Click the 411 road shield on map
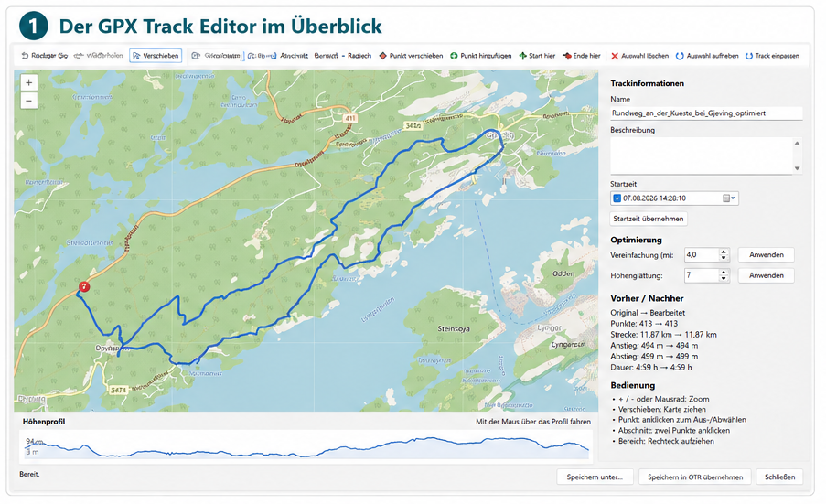This screenshot has width=826, height=504. (x=350, y=119)
